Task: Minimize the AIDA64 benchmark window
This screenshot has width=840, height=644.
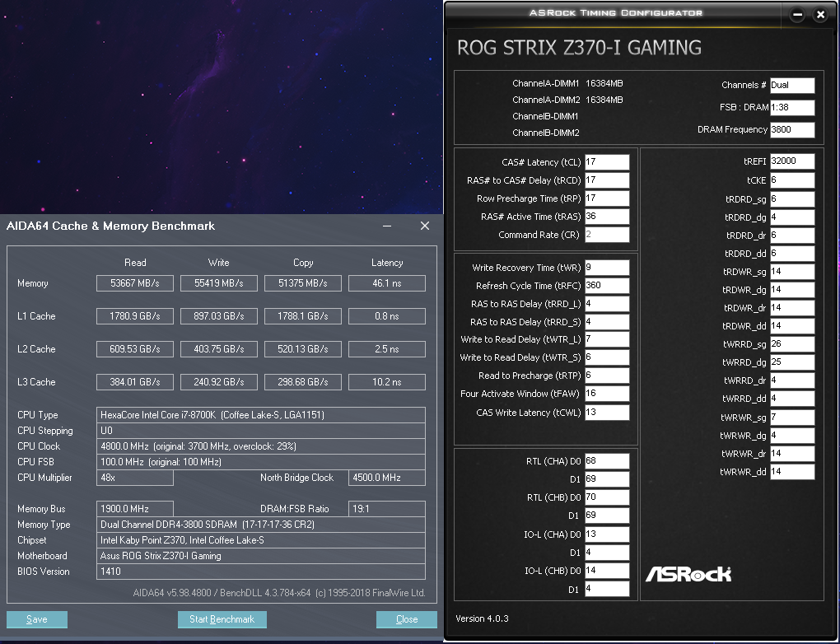Action: coord(387,226)
